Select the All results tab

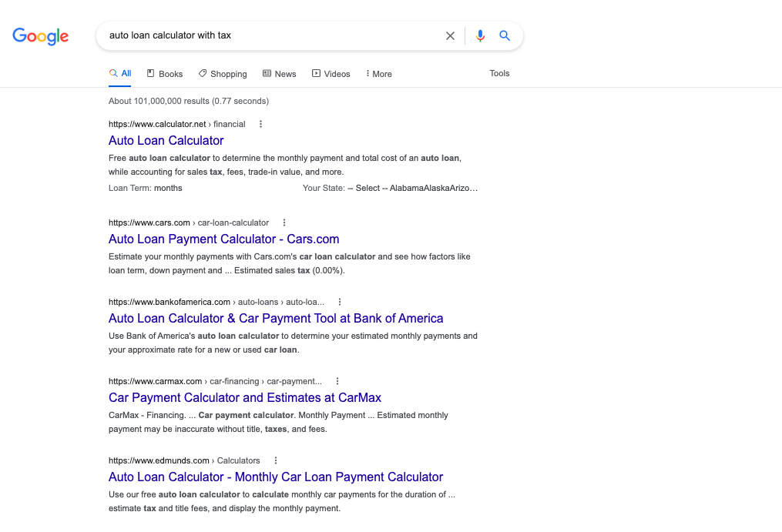[x=120, y=74]
